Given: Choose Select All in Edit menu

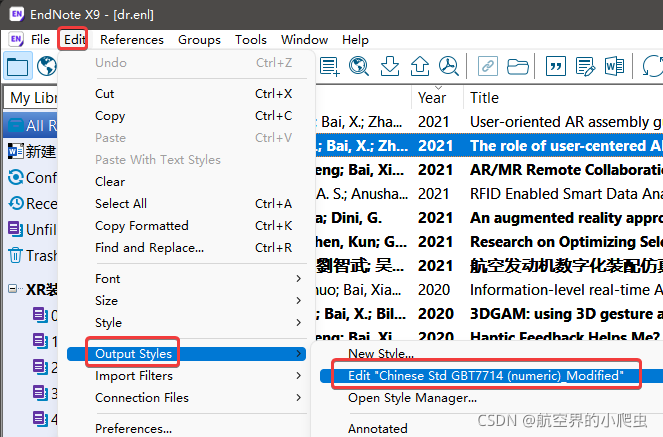Looking at the screenshot, I should [x=186, y=203].
